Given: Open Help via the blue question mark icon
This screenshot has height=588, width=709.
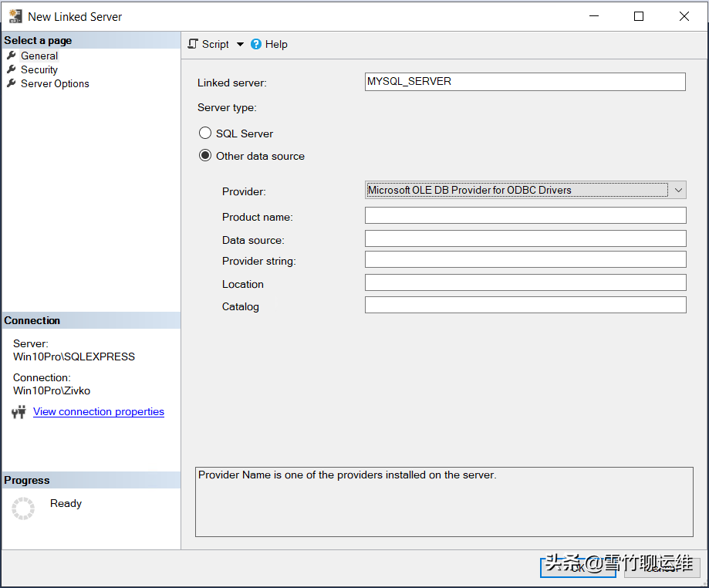Looking at the screenshot, I should [x=255, y=44].
